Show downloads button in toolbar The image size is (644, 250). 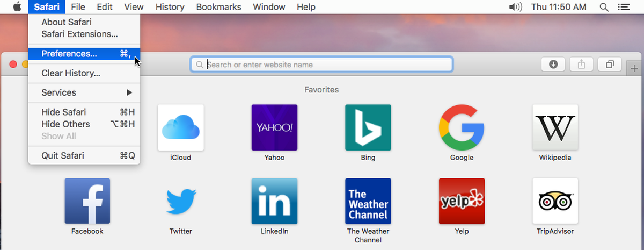(554, 65)
